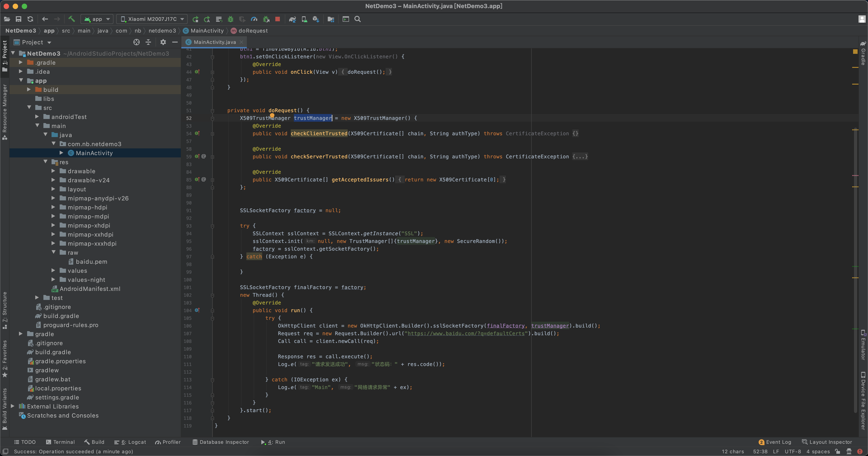
Task: Collapse the raw folder node
Action: (54, 252)
